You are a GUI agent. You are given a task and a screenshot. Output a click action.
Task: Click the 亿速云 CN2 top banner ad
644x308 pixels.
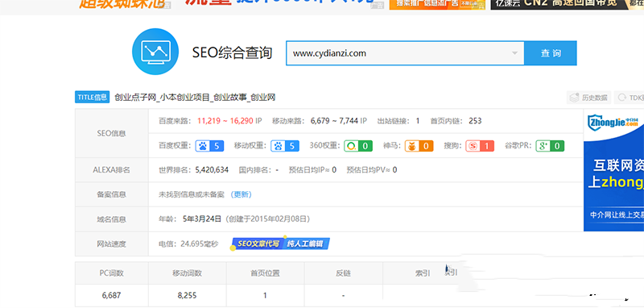[568, 5]
